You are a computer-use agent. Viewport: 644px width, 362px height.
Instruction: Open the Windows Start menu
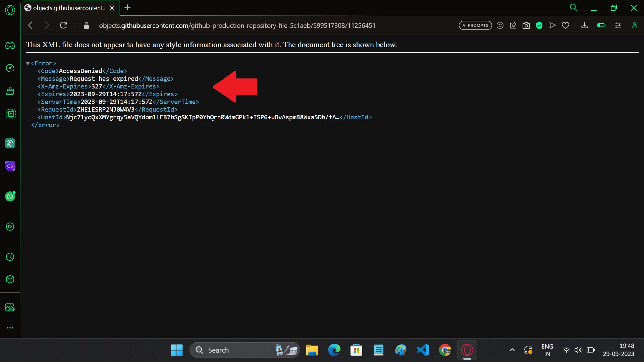pos(176,350)
